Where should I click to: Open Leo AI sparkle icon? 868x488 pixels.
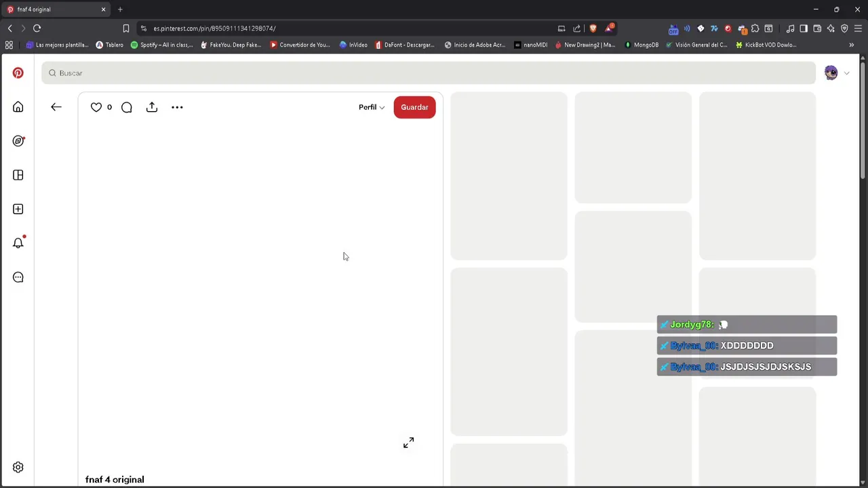point(831,28)
